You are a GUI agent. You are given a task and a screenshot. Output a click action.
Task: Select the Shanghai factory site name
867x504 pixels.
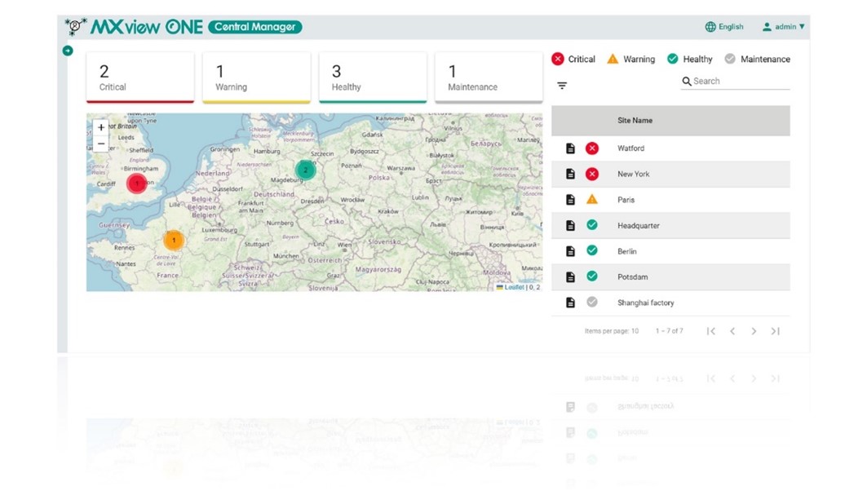pyautogui.click(x=645, y=303)
